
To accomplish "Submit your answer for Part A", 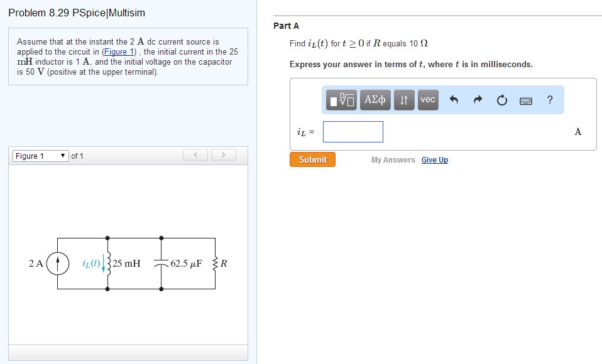I will pyautogui.click(x=312, y=159).
